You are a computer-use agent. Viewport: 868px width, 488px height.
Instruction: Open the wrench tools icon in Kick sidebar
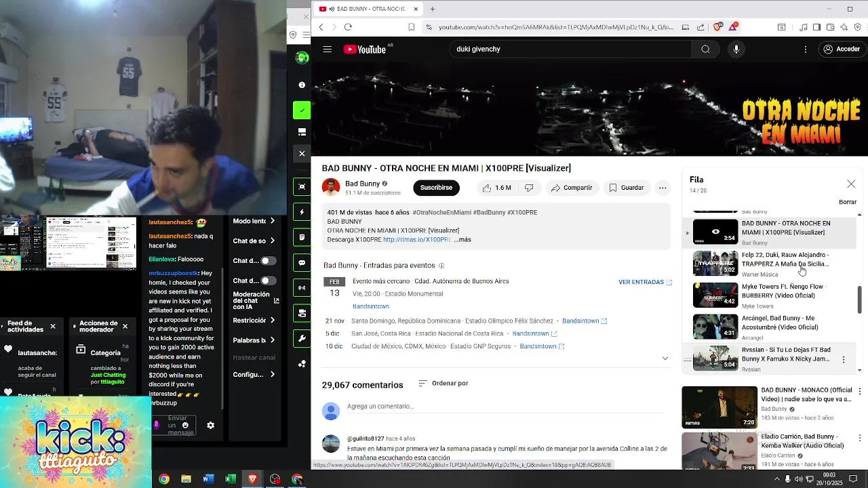tap(302, 338)
